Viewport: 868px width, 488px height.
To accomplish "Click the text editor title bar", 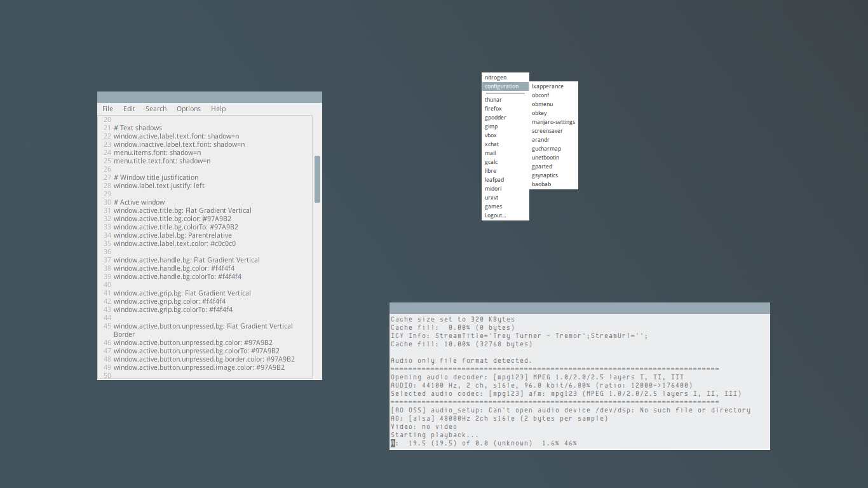I will point(210,97).
